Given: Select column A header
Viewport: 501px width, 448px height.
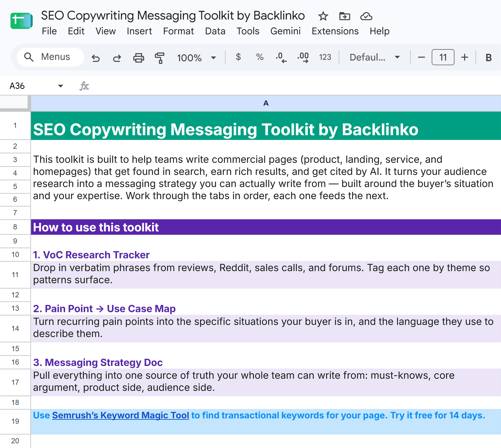Looking at the screenshot, I should click(266, 103).
